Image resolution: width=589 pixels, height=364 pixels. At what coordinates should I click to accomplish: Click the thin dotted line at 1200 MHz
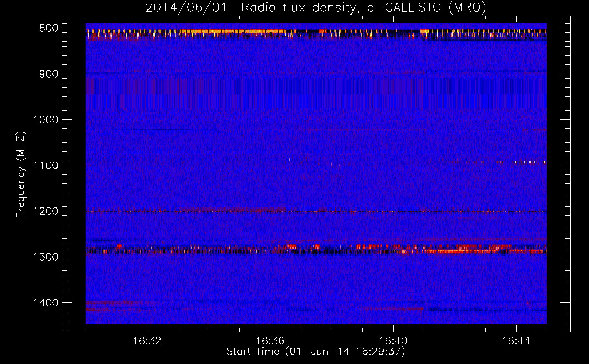tap(316, 211)
